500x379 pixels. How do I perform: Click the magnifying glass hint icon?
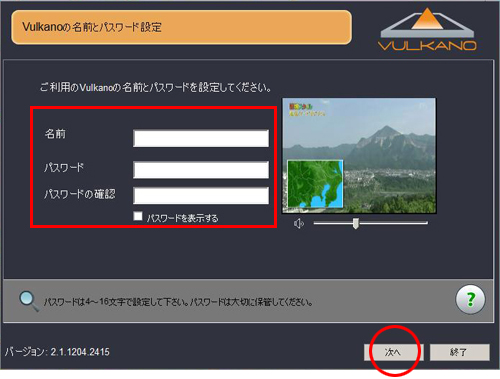click(x=29, y=301)
